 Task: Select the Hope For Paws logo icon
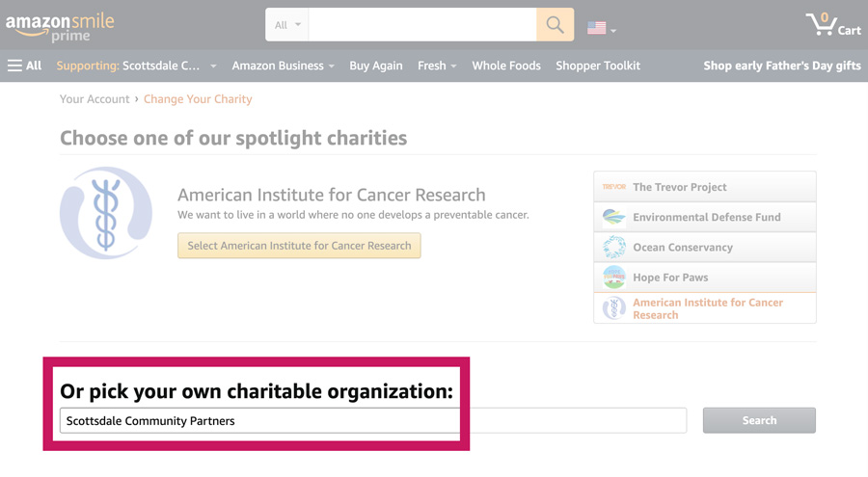point(614,278)
